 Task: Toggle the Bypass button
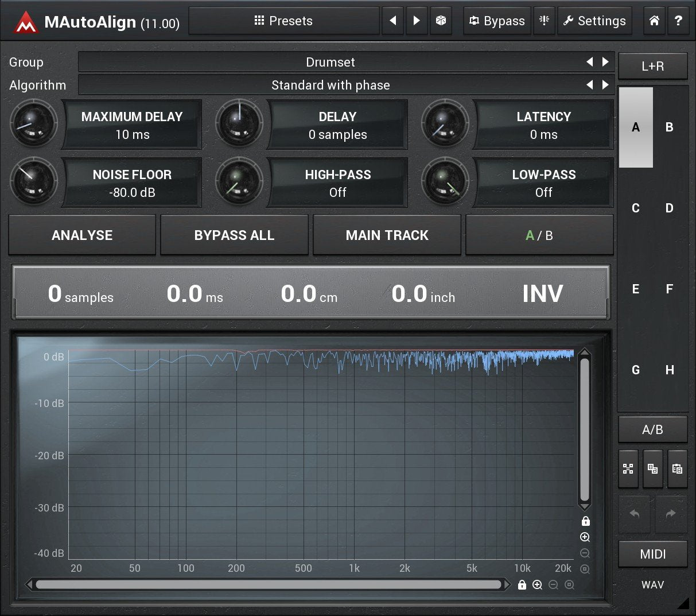497,21
